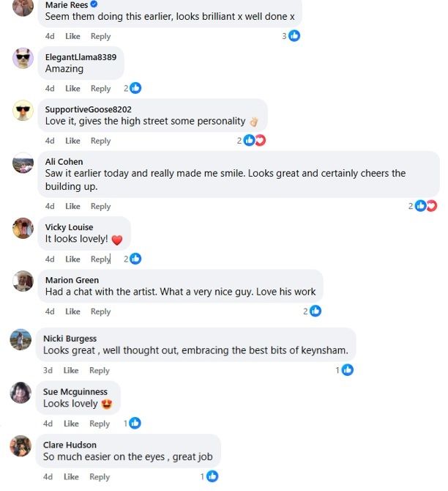Viewport: 448px width, 491px height.
Task: Like Marion Green's comment
Action: point(72,311)
